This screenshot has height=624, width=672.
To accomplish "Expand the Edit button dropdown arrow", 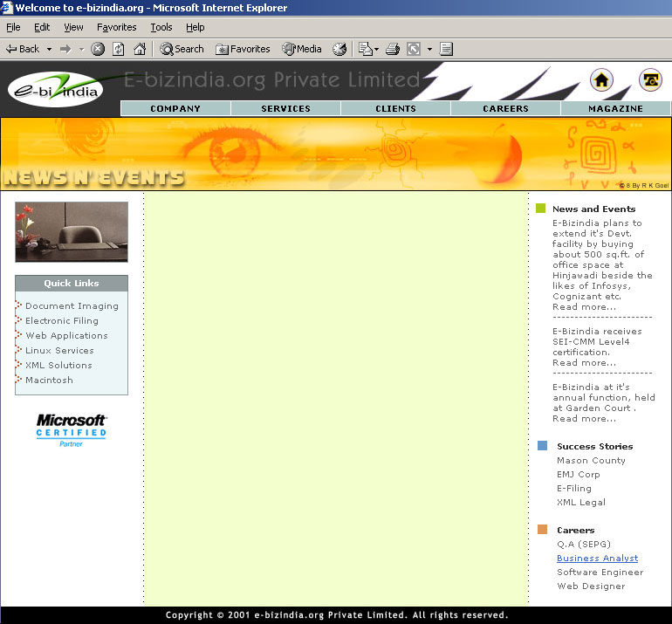I will pos(429,49).
